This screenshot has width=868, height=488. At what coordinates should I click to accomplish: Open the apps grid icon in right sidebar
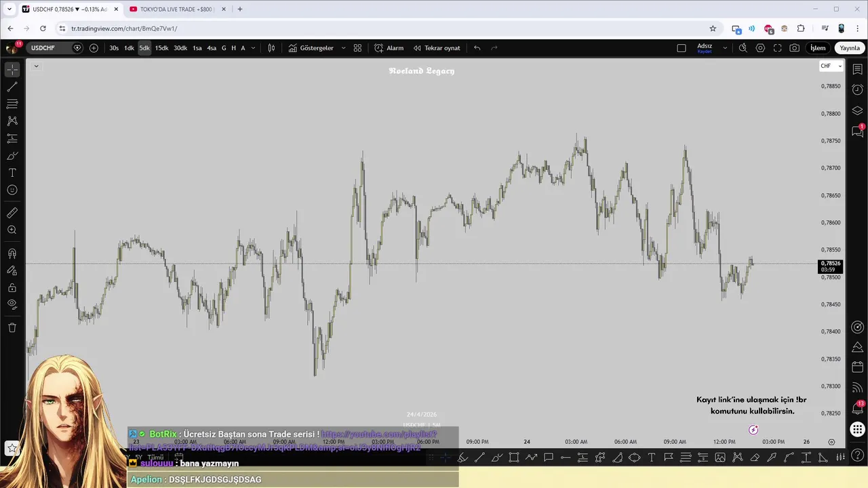tap(858, 429)
